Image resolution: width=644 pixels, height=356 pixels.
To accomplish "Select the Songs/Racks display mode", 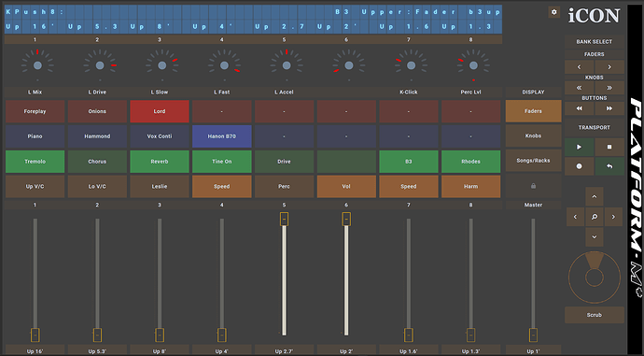I will coord(533,161).
